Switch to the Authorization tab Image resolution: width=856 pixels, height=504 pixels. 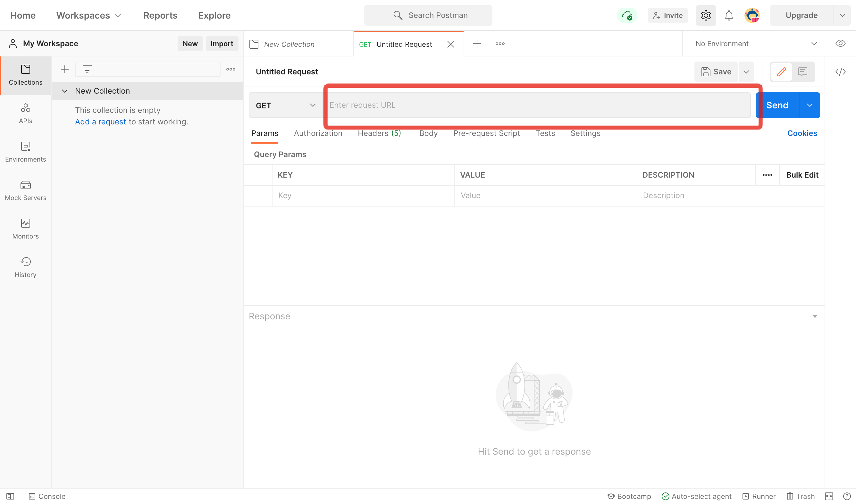click(318, 133)
